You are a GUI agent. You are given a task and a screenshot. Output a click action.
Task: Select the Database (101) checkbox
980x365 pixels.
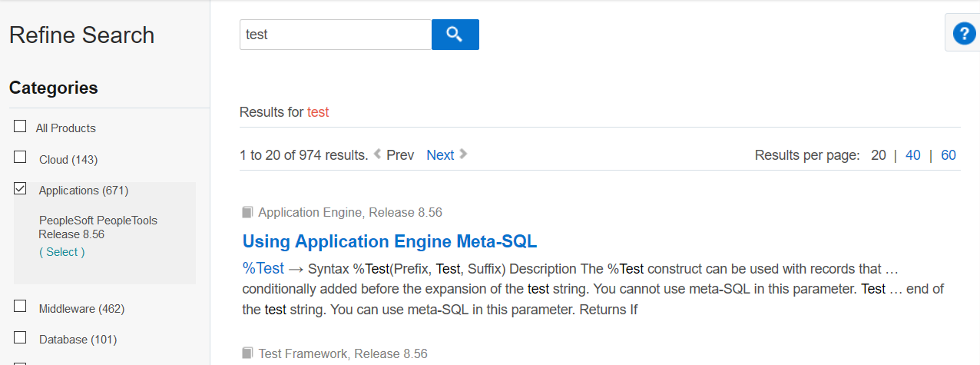[20, 337]
